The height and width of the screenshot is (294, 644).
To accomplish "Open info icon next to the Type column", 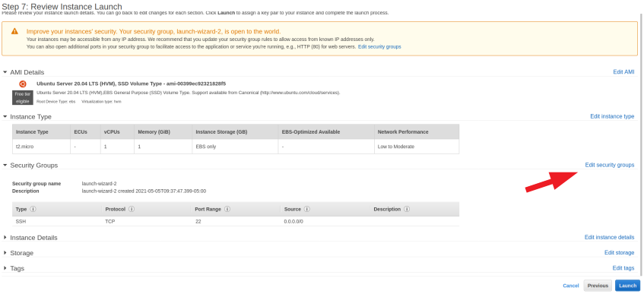I will coord(33,209).
